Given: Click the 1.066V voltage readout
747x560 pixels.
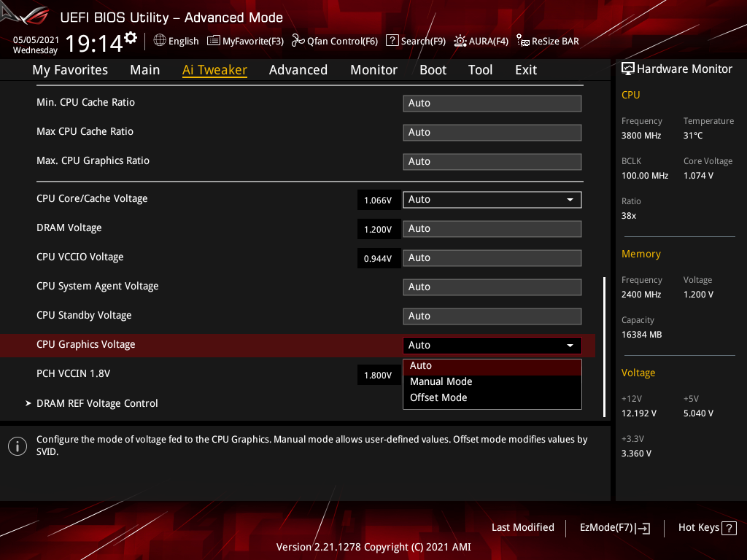Looking at the screenshot, I should (379, 200).
